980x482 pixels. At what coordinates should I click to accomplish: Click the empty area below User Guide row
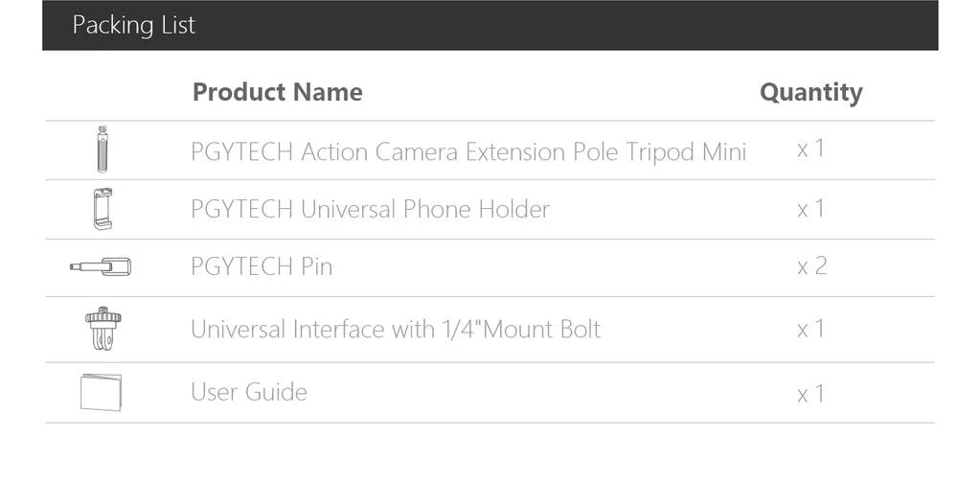tap(490, 452)
